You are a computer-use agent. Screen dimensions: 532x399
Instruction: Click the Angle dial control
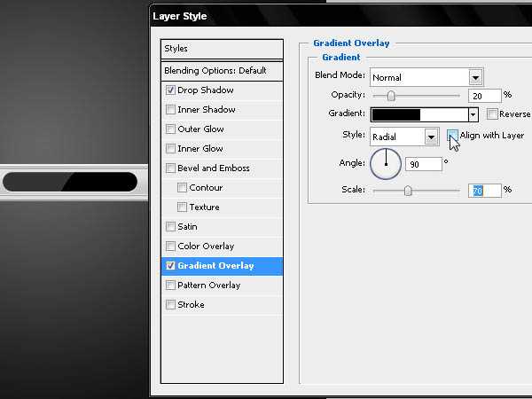(386, 163)
